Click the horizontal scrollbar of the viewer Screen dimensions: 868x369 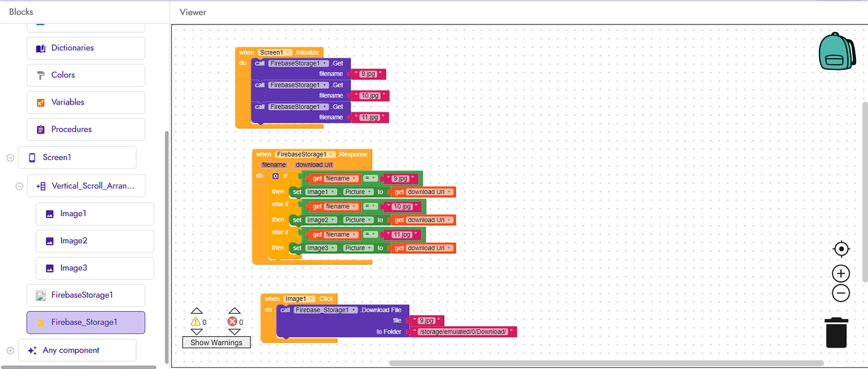pos(606,363)
